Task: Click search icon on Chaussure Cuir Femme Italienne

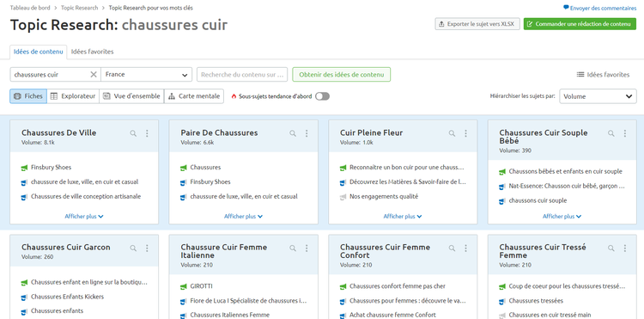Action: coord(293,248)
